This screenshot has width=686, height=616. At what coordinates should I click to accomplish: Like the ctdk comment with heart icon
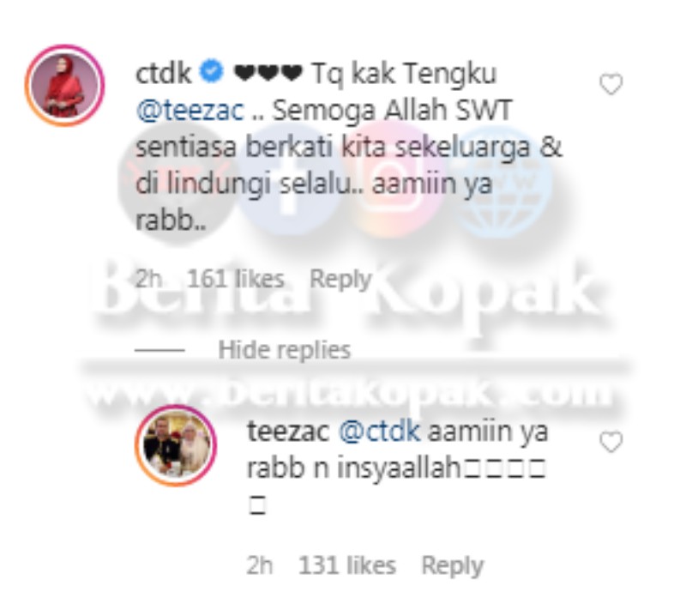pos(611,84)
